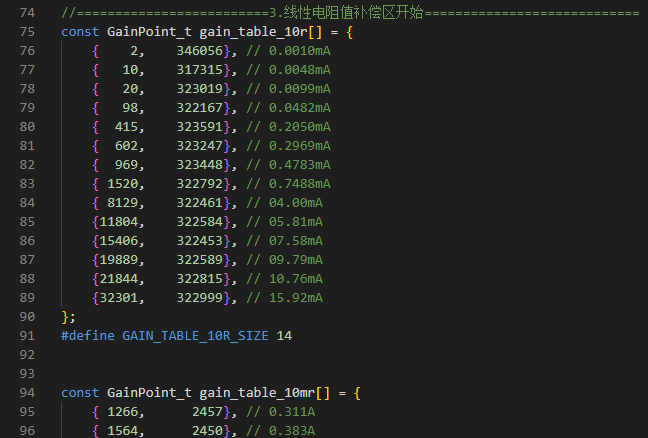Click the const keyword on line 94
The image size is (648, 438).
(x=80, y=393)
